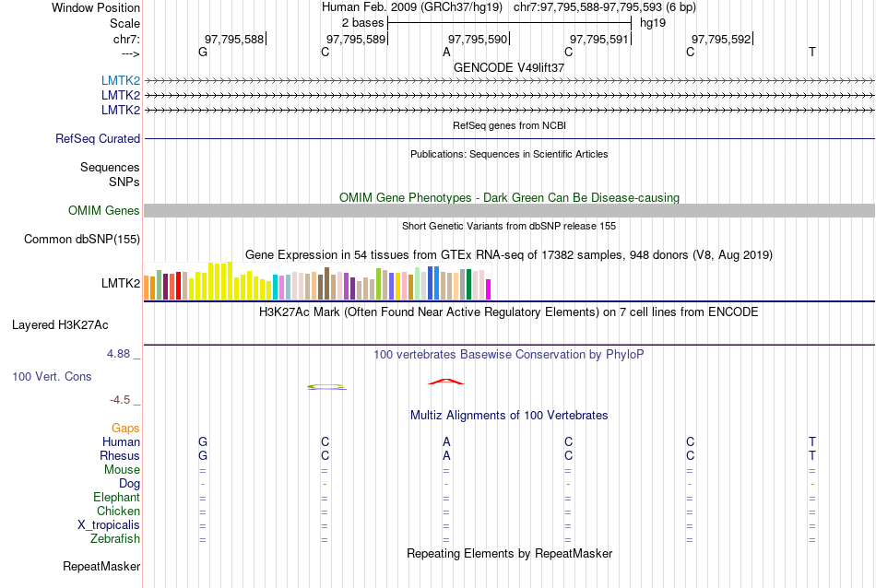Click the orange Gaps label

coord(125,429)
